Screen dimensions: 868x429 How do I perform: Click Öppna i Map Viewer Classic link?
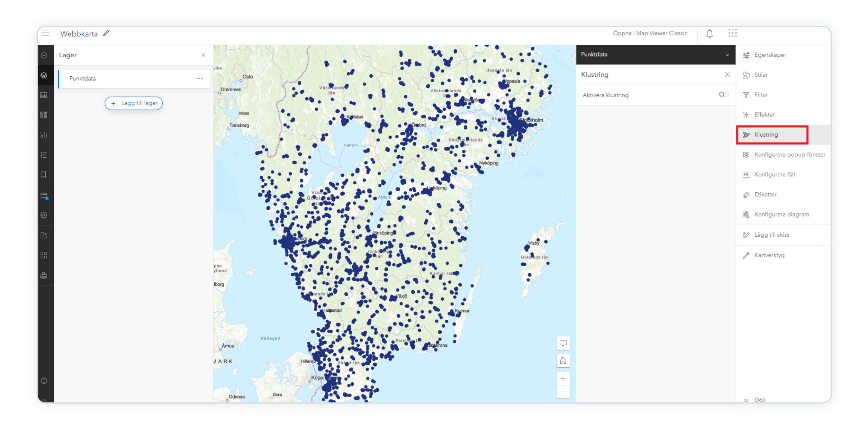tap(650, 33)
